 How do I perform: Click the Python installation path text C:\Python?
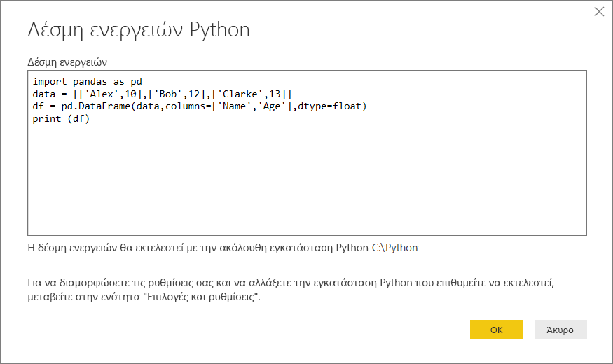point(395,248)
